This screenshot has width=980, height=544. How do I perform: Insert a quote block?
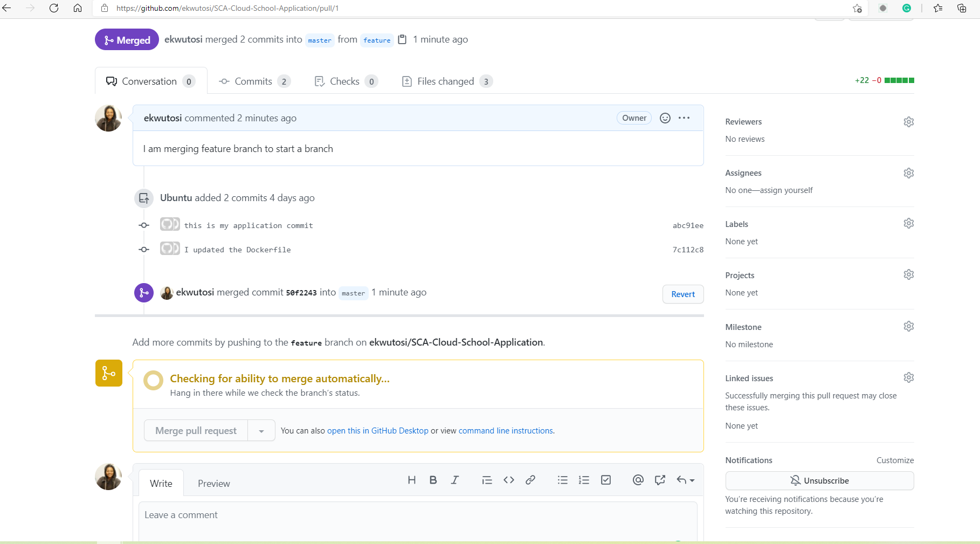click(x=487, y=480)
